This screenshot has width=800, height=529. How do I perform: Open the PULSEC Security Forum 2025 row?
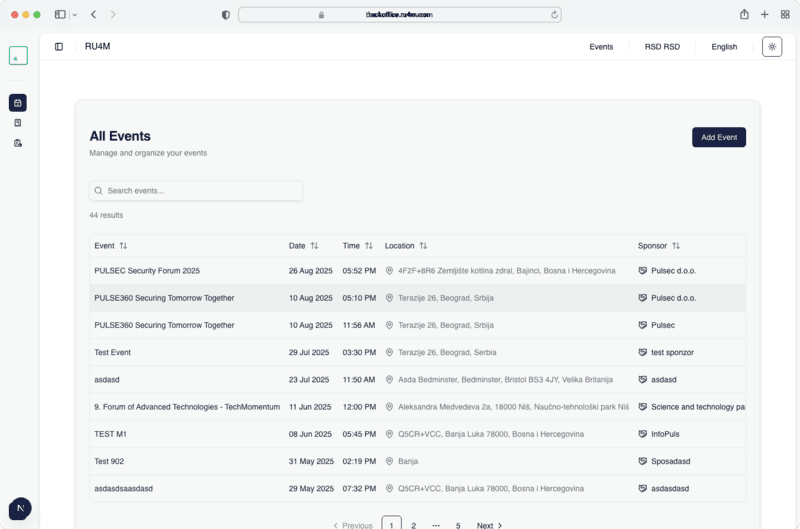(x=147, y=271)
